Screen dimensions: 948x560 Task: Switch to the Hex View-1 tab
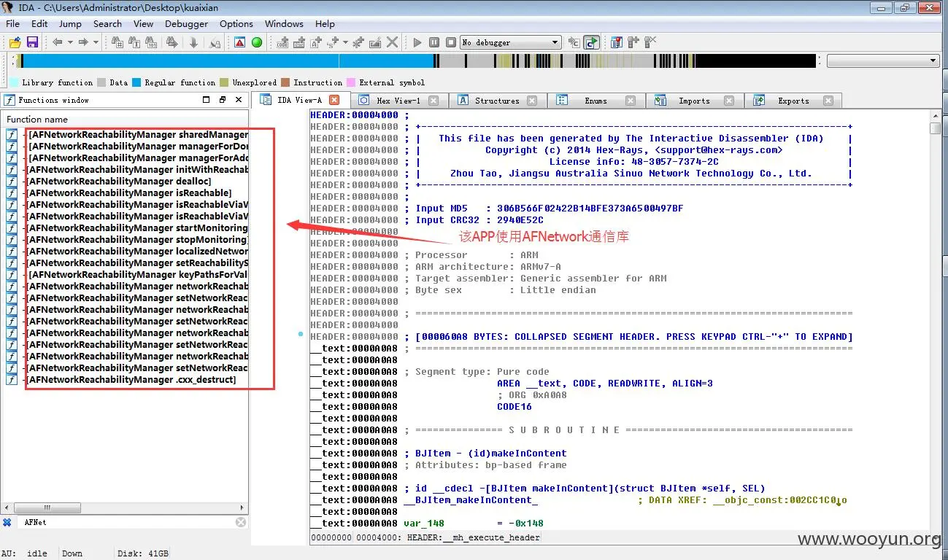(x=398, y=101)
